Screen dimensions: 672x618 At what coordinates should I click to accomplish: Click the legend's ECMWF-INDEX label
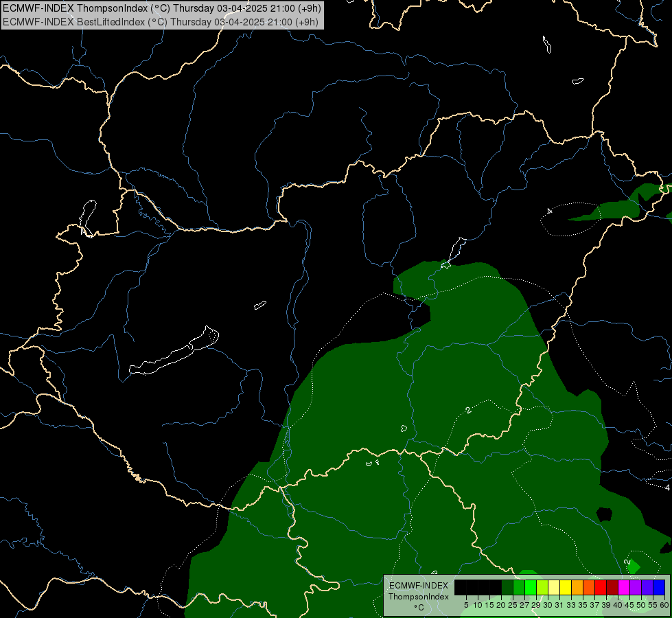point(418,586)
